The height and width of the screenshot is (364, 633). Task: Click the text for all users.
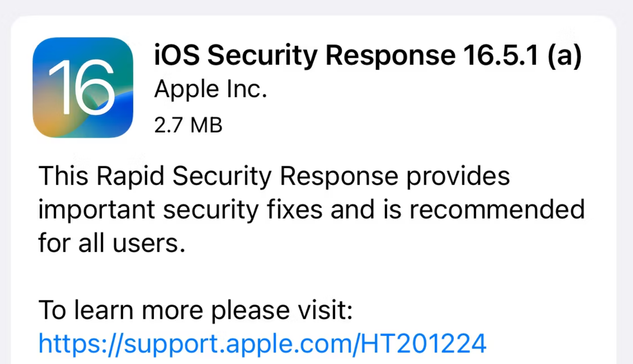point(111,244)
